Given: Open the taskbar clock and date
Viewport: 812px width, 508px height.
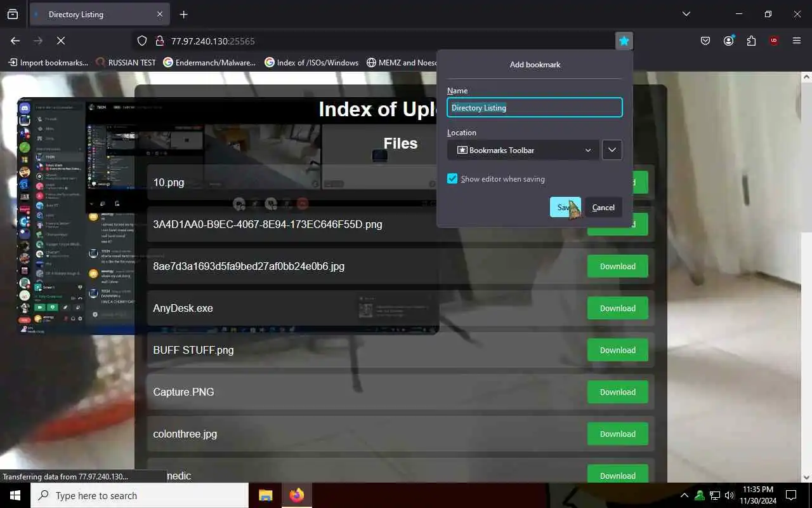Looking at the screenshot, I should pyautogui.click(x=757, y=495).
